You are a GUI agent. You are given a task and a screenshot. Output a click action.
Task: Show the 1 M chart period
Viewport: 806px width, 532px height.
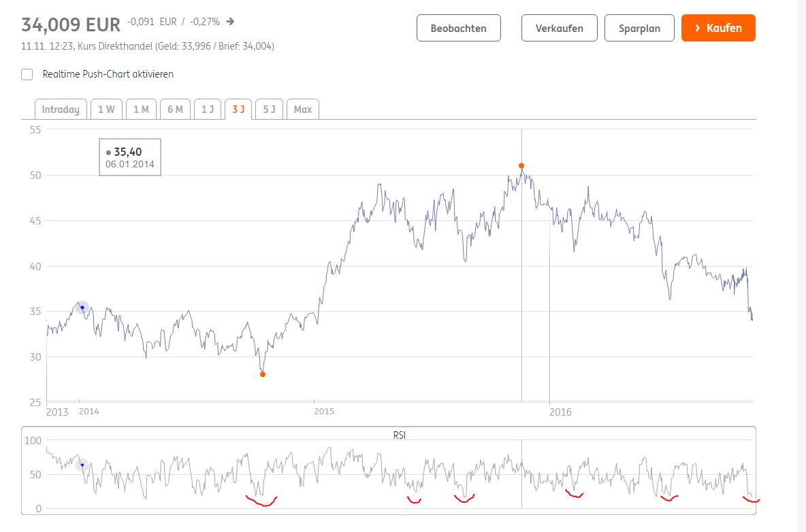click(141, 110)
